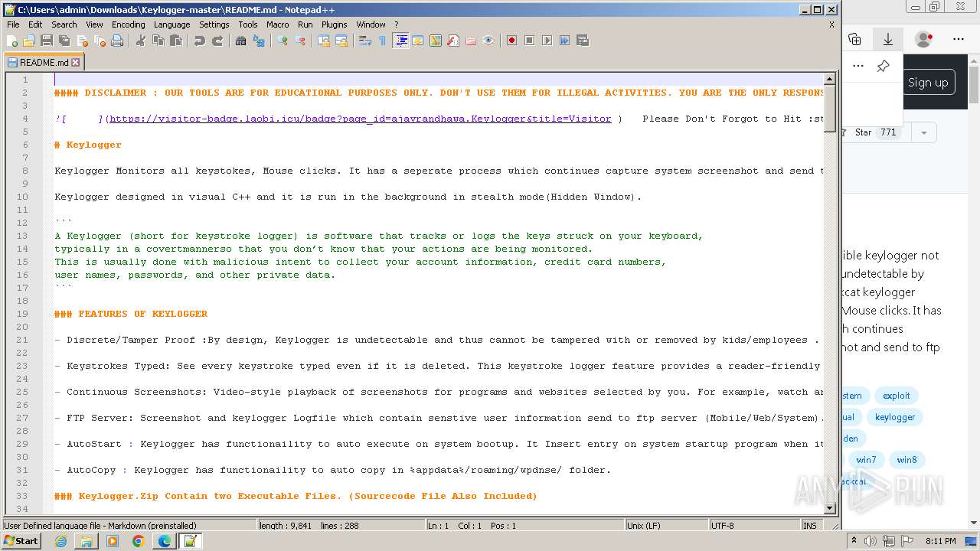Open the Windows Start button
This screenshot has width=980, height=551.
tap(21, 541)
